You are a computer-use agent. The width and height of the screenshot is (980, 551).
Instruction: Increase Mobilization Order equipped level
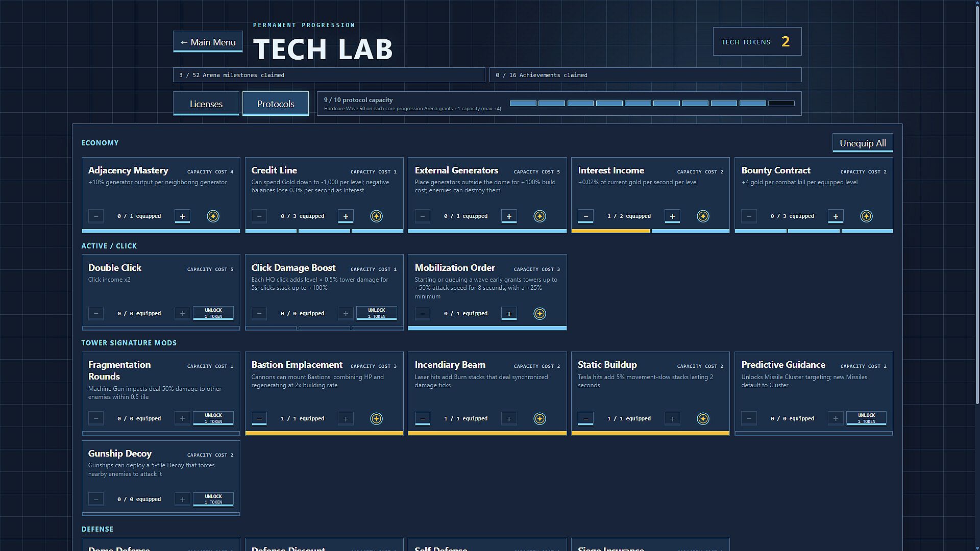pos(509,314)
